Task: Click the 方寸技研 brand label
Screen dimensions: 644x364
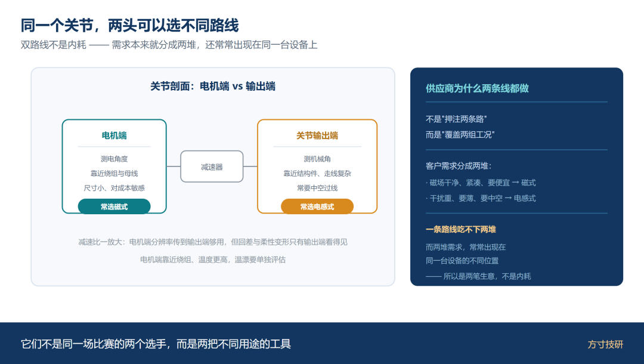Action: [x=605, y=344]
